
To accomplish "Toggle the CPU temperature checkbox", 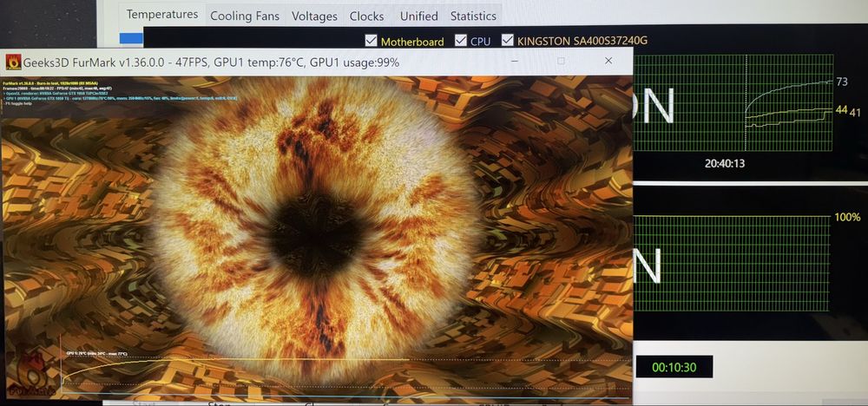I will 461,41.
